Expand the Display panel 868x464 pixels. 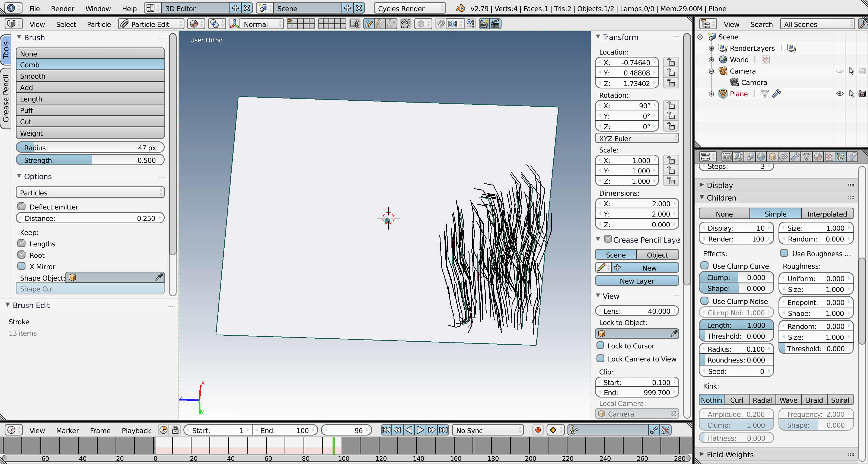(x=719, y=185)
